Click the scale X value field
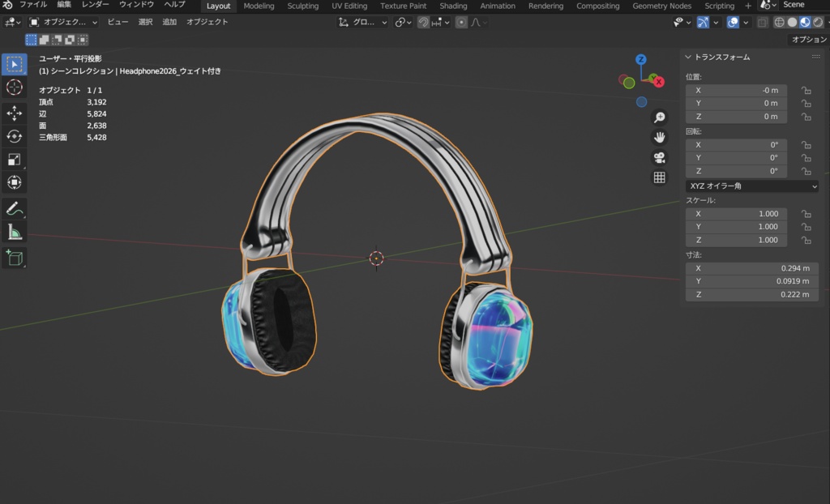The image size is (830, 504). [x=736, y=214]
